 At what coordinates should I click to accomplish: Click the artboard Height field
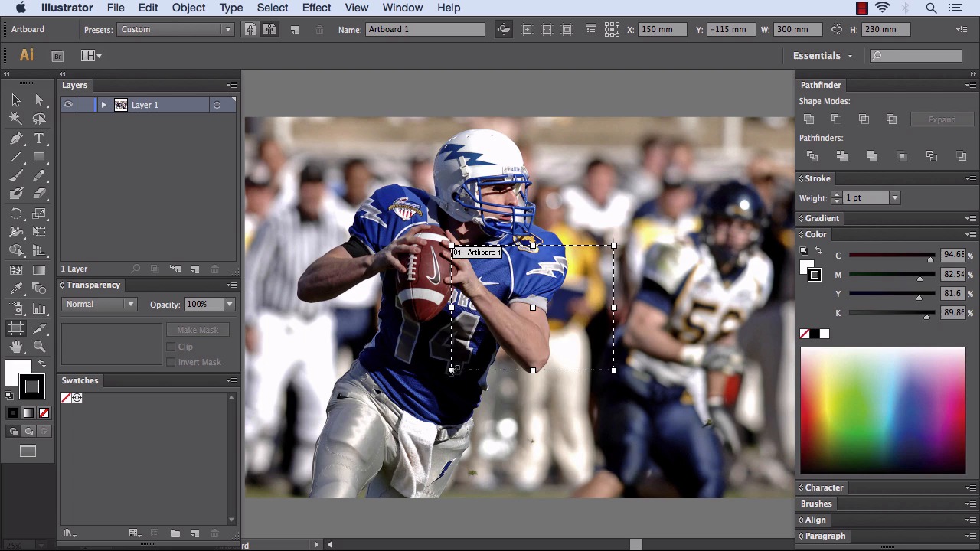coord(885,29)
